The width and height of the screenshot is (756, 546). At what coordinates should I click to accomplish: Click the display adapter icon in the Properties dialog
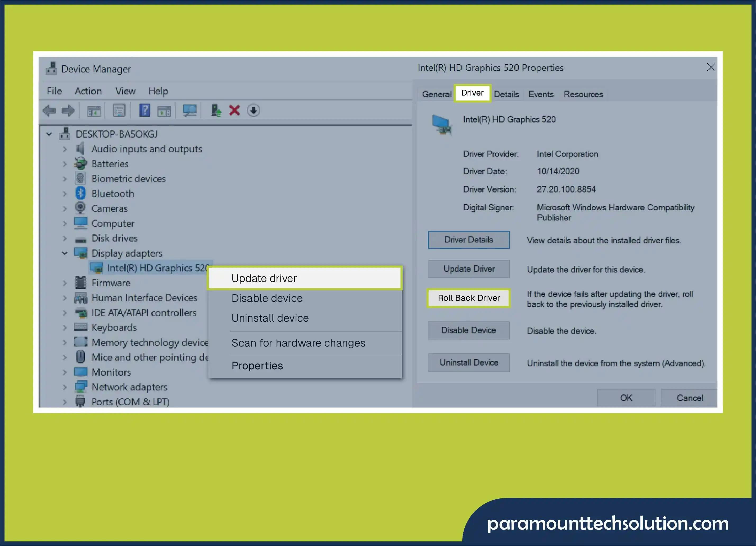[x=442, y=125]
